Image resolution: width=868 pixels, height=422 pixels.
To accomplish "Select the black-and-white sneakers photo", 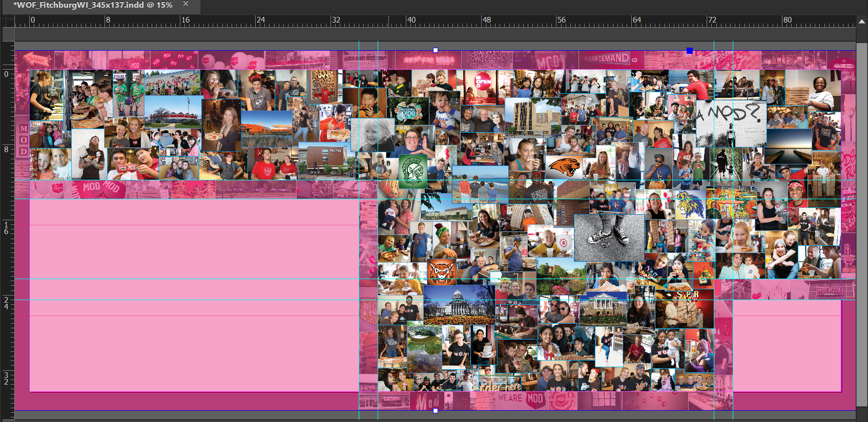I will tap(609, 238).
